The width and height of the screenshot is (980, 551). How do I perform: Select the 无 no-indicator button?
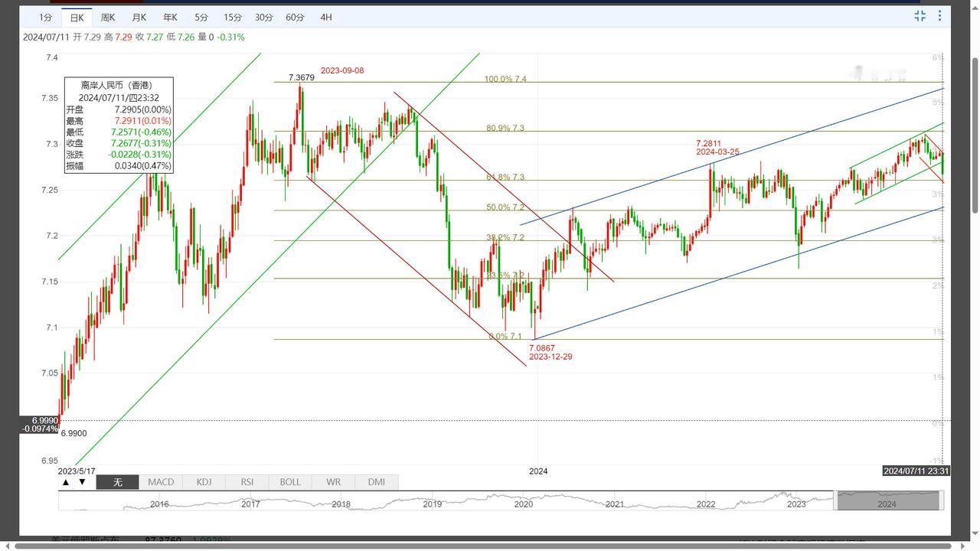(117, 482)
